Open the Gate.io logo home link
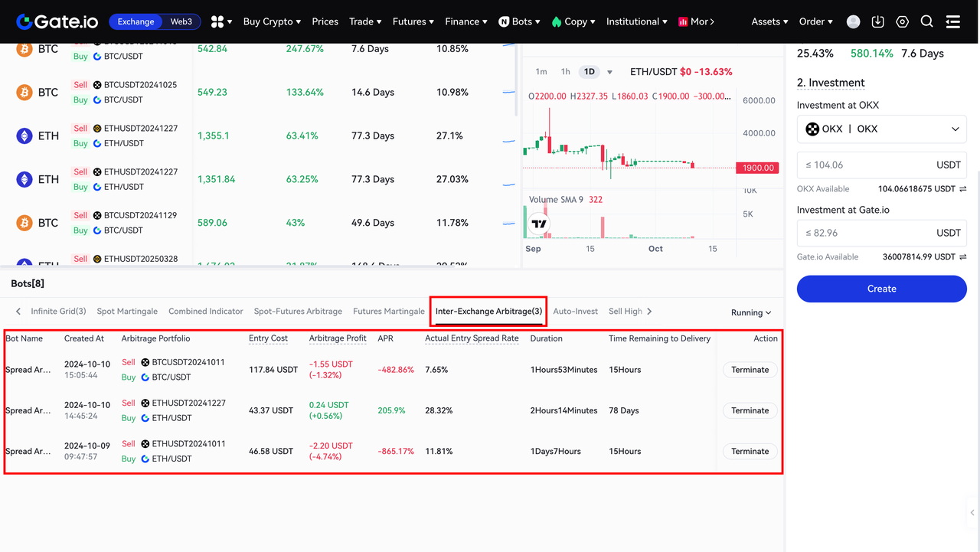This screenshot has height=552, width=980. pyautogui.click(x=57, y=21)
